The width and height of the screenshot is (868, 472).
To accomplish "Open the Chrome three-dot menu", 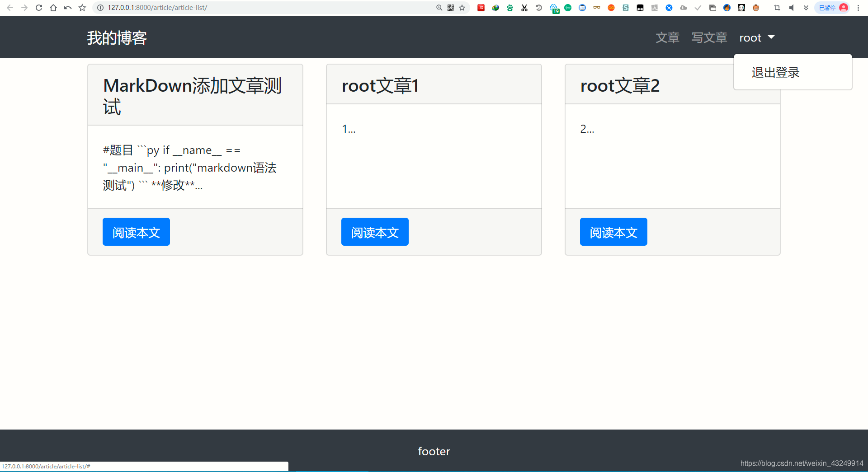I will (x=858, y=8).
